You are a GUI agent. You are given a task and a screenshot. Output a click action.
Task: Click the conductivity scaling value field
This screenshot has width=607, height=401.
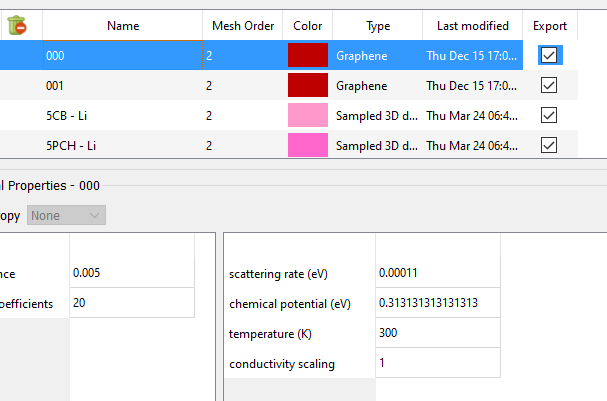click(437, 363)
